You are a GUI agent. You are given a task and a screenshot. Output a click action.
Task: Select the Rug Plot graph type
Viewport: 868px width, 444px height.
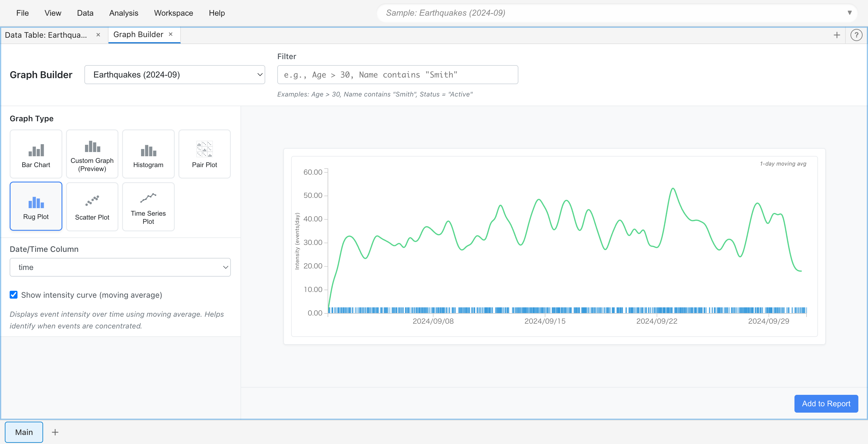tap(36, 206)
